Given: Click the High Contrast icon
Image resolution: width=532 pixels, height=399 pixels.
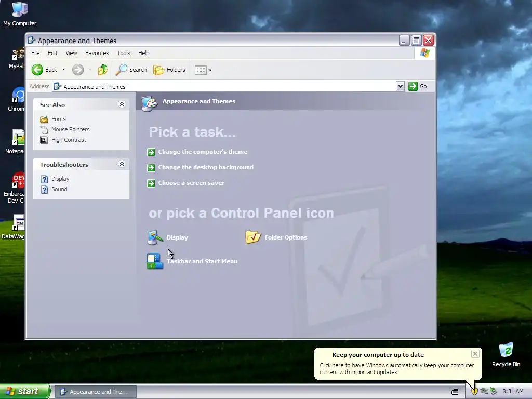Looking at the screenshot, I should tap(44, 140).
